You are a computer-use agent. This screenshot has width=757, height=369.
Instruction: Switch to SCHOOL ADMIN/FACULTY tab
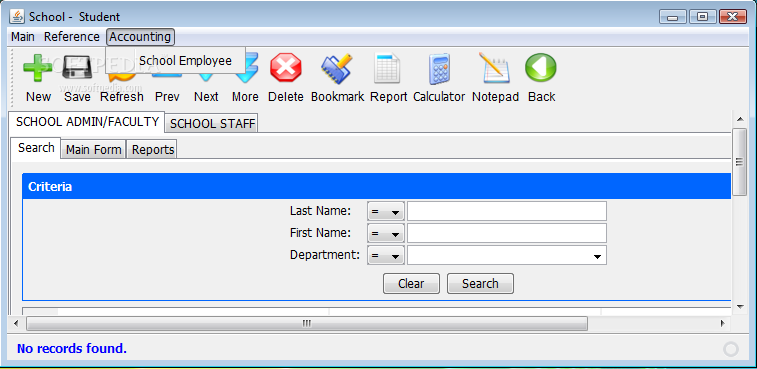tap(87, 122)
